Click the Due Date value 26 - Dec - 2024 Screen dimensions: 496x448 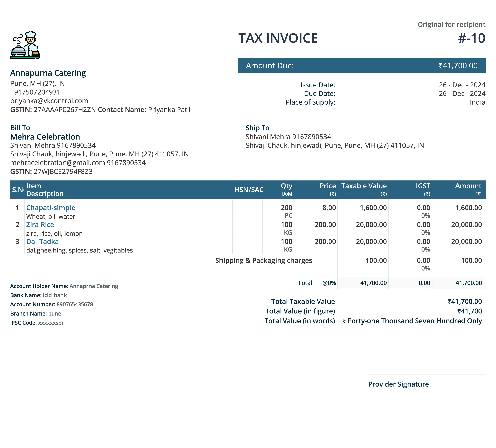[x=462, y=93]
